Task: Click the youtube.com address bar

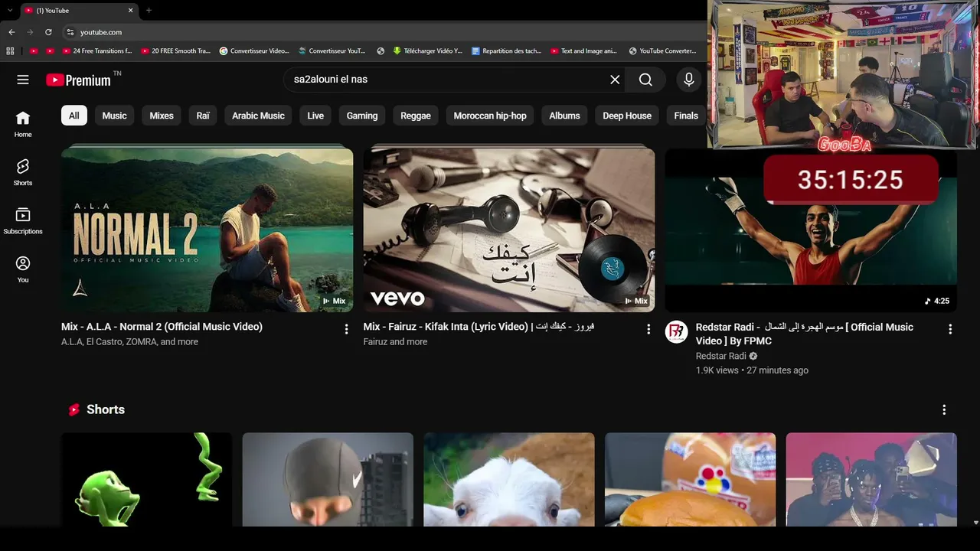Action: click(x=383, y=32)
